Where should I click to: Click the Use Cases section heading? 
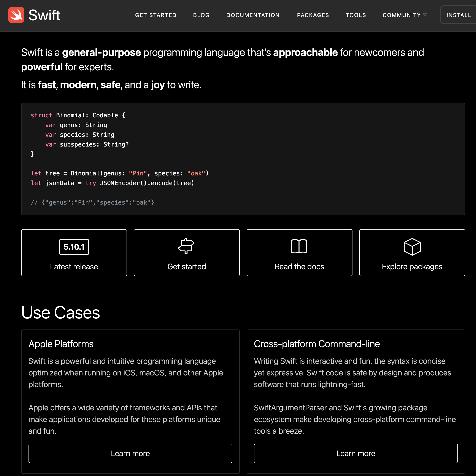tap(60, 312)
